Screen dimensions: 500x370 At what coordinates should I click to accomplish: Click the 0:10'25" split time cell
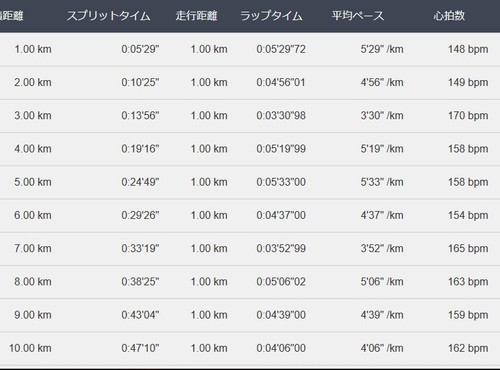coord(140,82)
